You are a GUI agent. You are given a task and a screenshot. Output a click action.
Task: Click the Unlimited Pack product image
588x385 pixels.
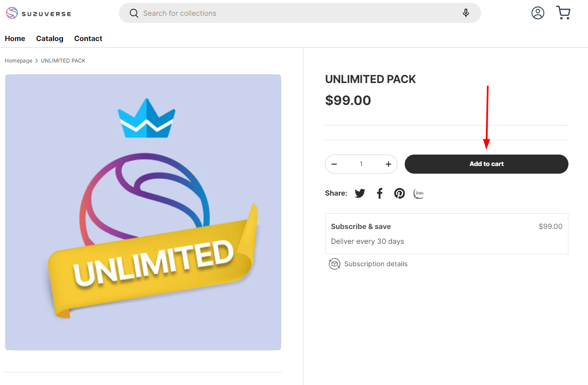pos(143,212)
